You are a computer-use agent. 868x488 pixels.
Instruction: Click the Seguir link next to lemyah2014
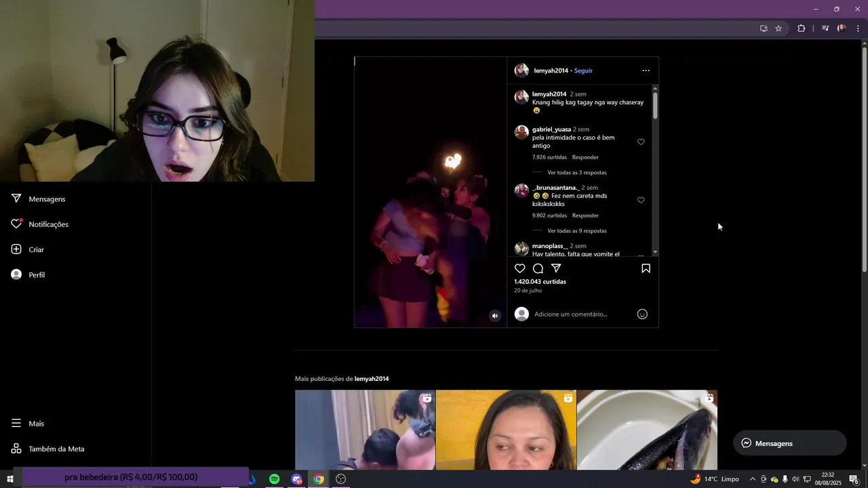(583, 70)
